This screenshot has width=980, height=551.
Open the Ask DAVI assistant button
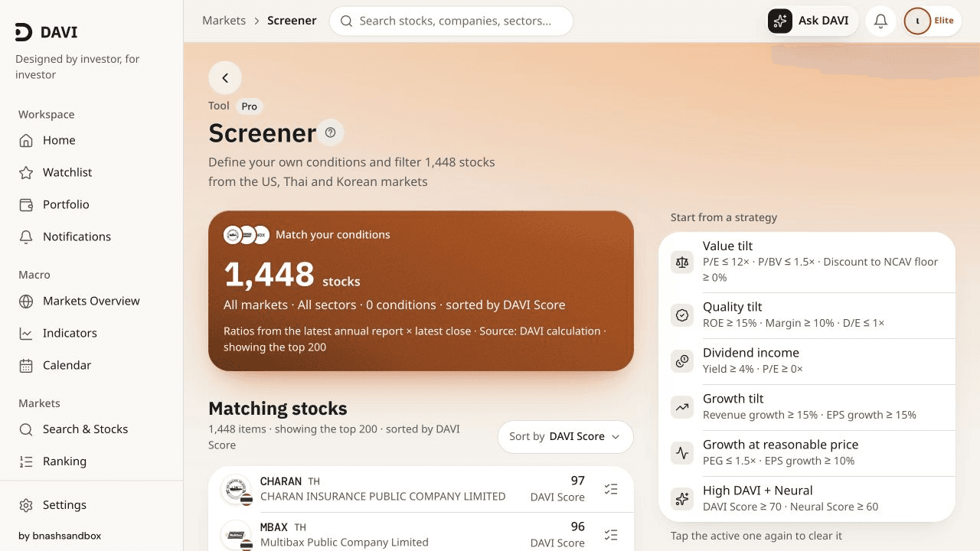812,21
